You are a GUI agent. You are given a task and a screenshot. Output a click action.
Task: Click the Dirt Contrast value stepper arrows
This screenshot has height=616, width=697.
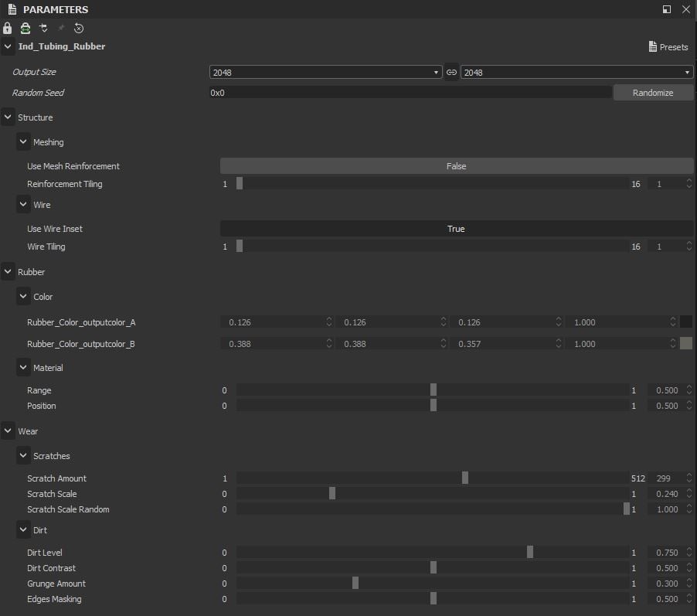pyautogui.click(x=689, y=567)
